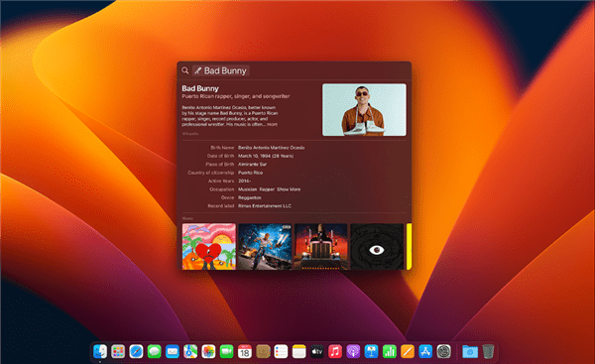Open the Trash in the dock
595x364 pixels.
[x=488, y=351]
